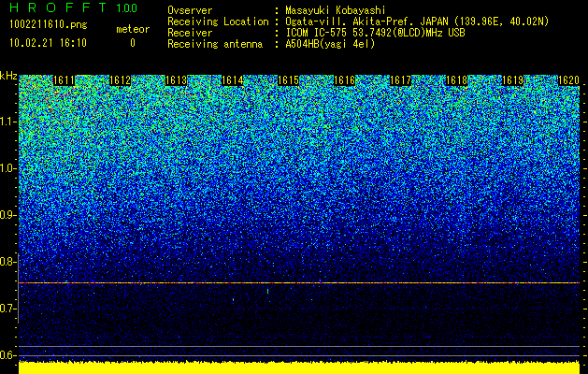Click the 1615 time marker
The image size is (588, 374).
pyautogui.click(x=288, y=80)
